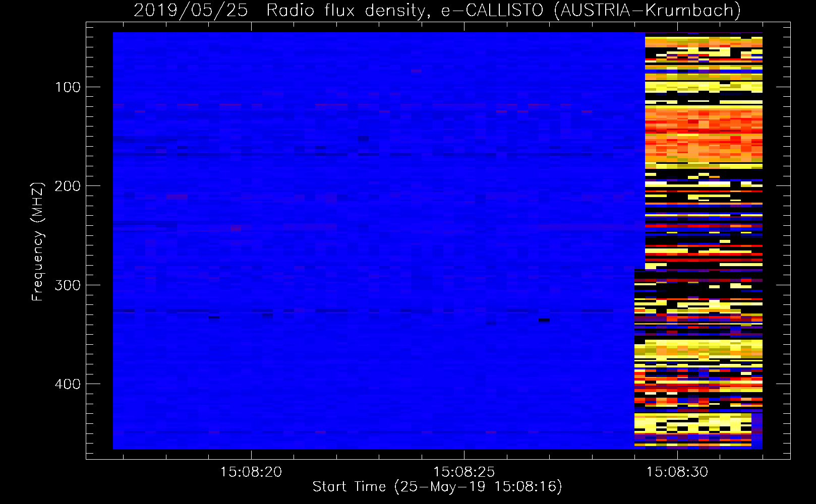Image resolution: width=816 pixels, height=504 pixels.
Task: Select the 'Start Time (25-May-19 15:08:16)' axis title
Action: (437, 487)
